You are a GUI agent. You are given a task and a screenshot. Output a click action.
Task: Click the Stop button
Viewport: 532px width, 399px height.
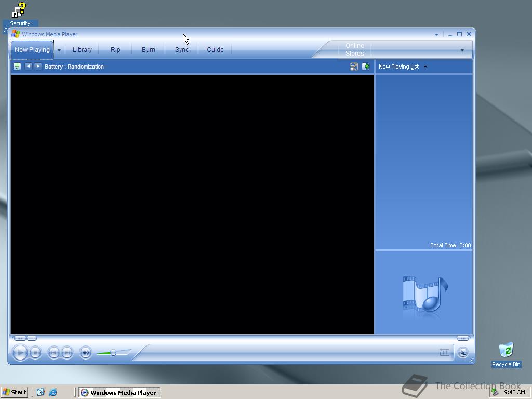click(x=35, y=353)
